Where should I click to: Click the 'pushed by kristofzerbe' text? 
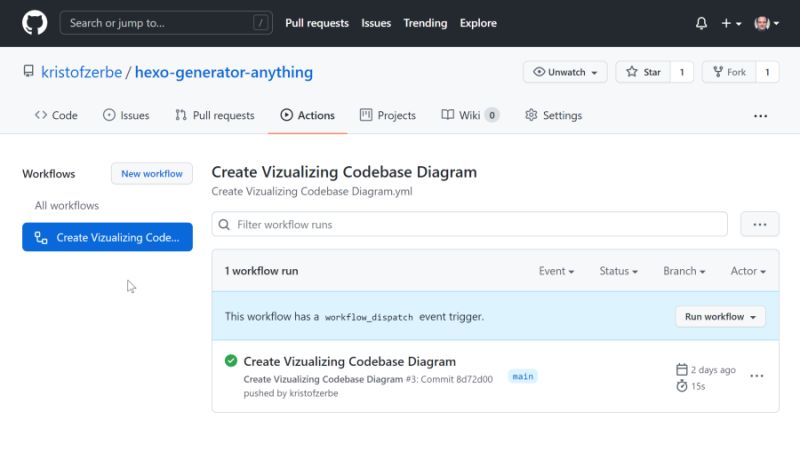pos(291,393)
